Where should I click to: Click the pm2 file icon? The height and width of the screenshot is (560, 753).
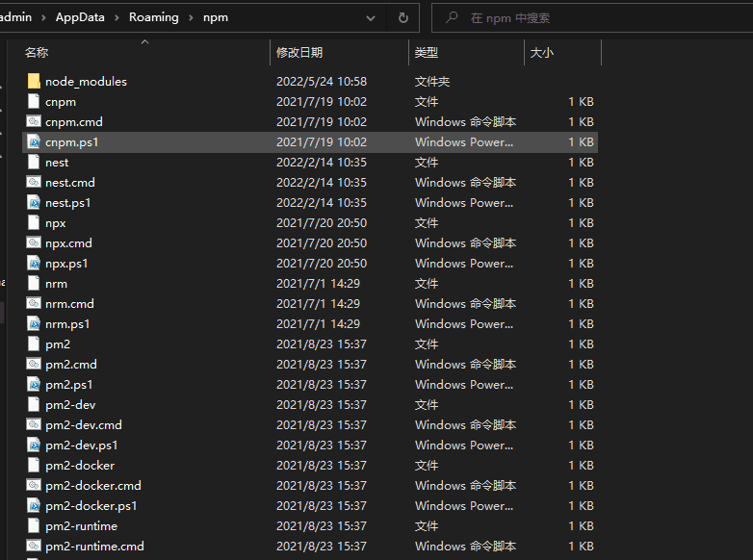coord(34,344)
